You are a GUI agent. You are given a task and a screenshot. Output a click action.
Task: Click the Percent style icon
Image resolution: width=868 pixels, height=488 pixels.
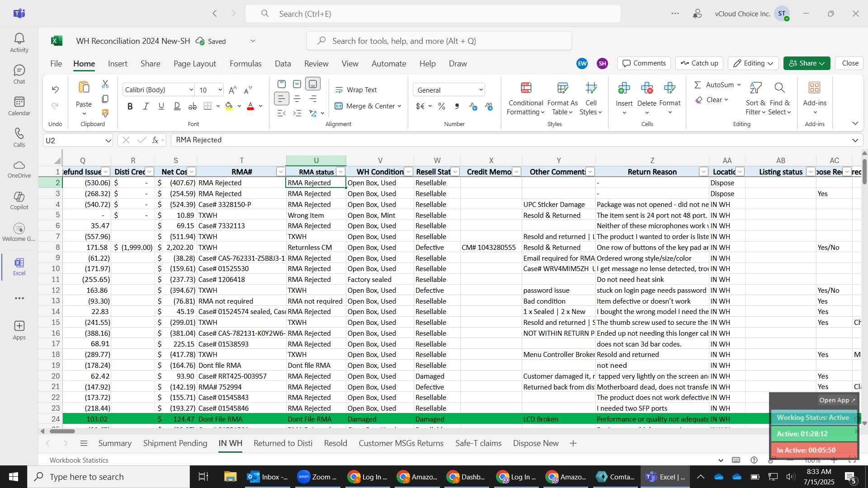[x=442, y=106]
